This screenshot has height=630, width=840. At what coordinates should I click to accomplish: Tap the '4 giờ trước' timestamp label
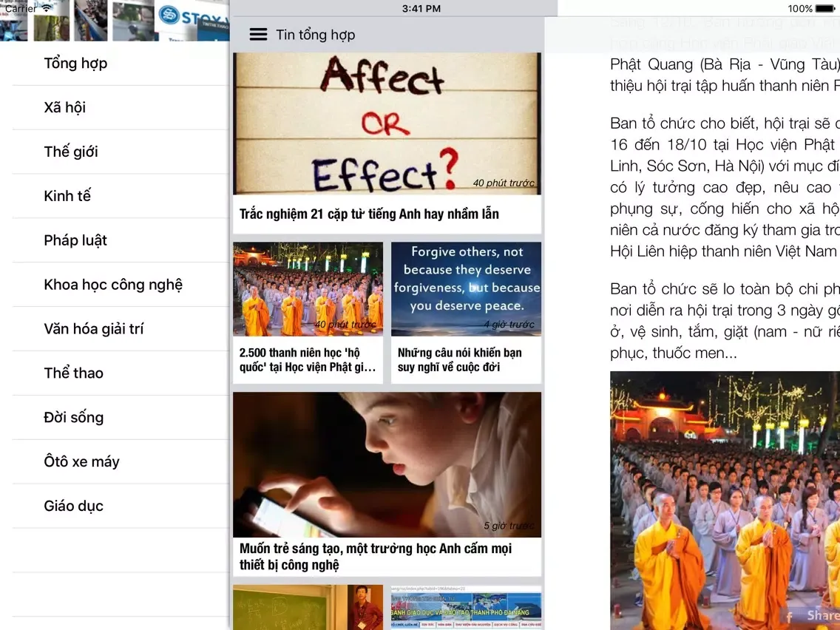[x=509, y=325]
